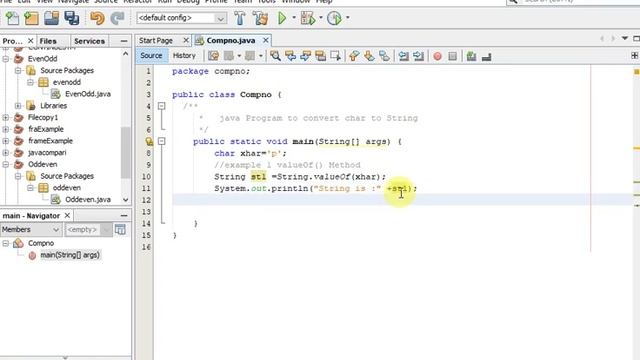Close the Compno.java tab
Viewport: 640px width, 360px height.
[x=266, y=40]
